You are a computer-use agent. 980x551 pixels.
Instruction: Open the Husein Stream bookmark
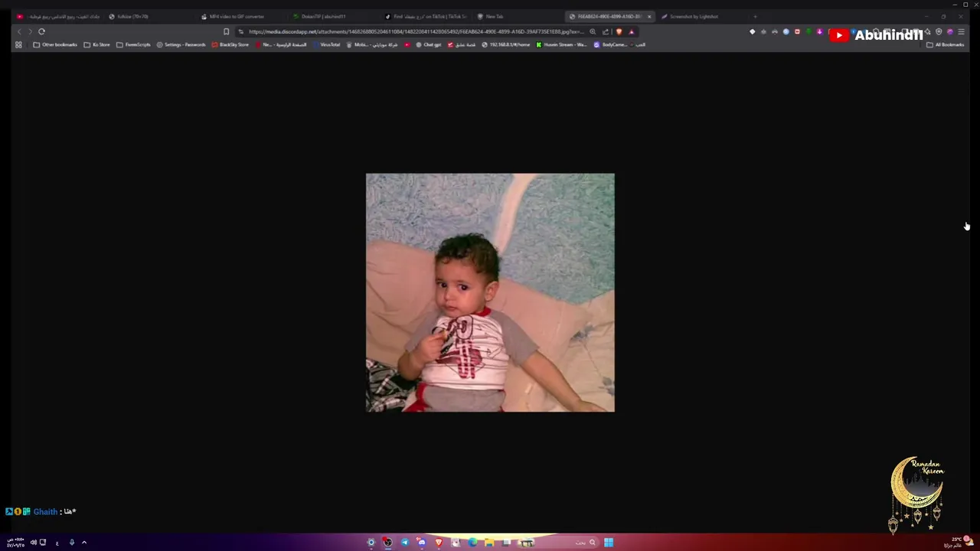[561, 44]
